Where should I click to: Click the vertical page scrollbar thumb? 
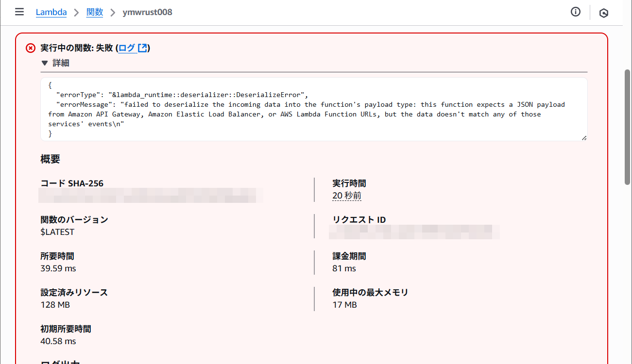[x=627, y=126]
